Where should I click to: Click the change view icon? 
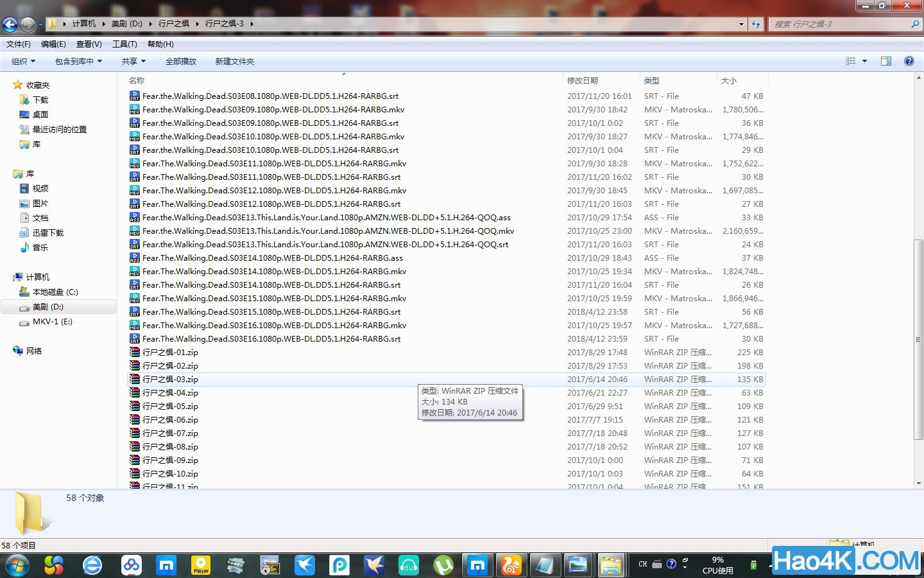(x=851, y=61)
